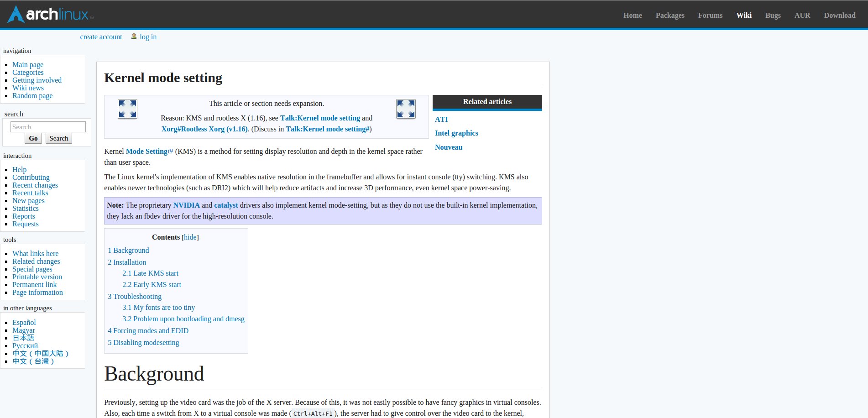Open the Intel graphics related article

point(456,133)
